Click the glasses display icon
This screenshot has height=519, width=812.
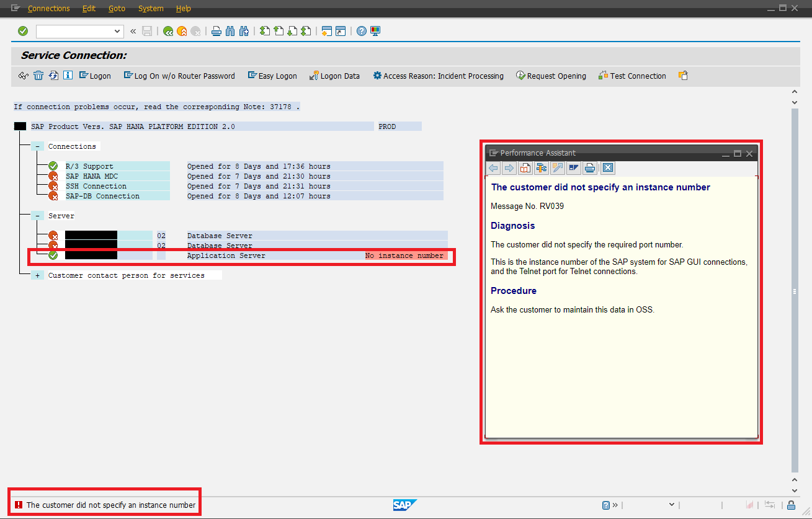(x=24, y=76)
